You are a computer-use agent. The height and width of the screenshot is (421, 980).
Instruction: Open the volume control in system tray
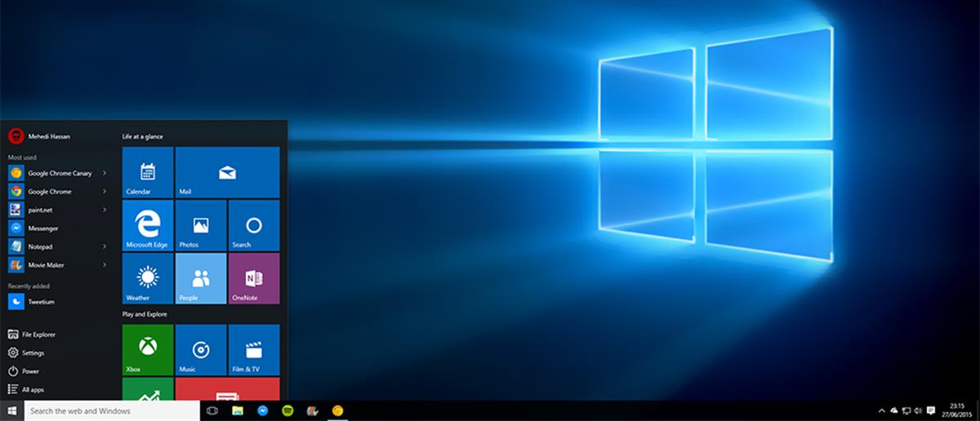click(x=919, y=410)
